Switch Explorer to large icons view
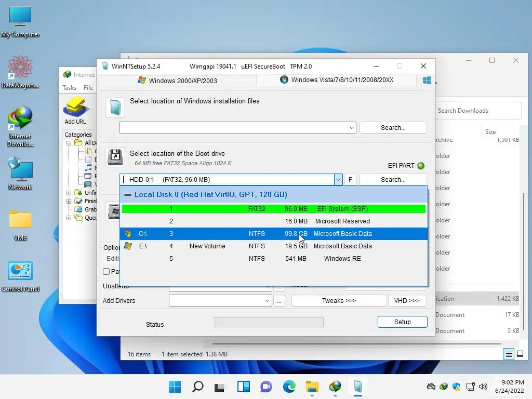 520,354
